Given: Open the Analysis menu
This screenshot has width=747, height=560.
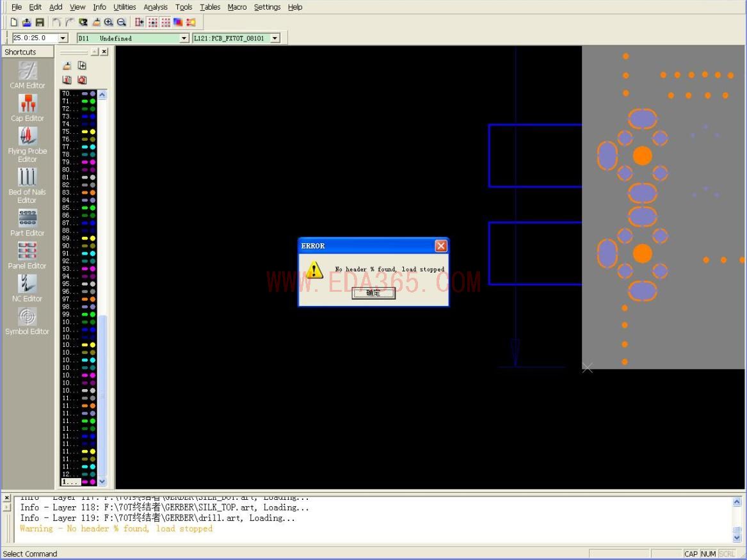Looking at the screenshot, I should (155, 7).
